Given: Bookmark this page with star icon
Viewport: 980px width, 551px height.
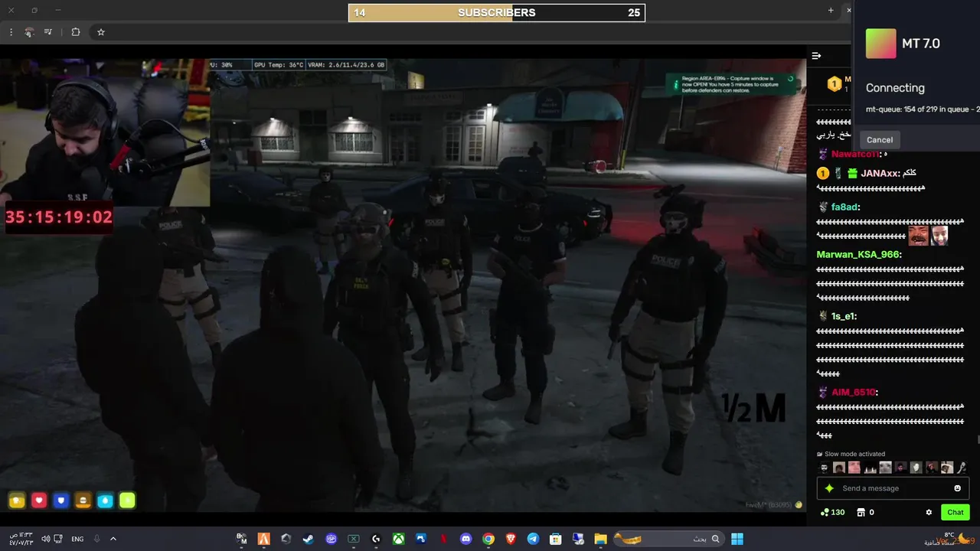Looking at the screenshot, I should 100,32.
